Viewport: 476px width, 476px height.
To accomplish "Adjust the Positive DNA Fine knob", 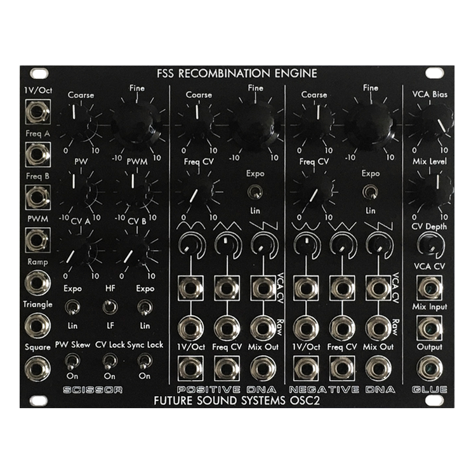I will 255,126.
